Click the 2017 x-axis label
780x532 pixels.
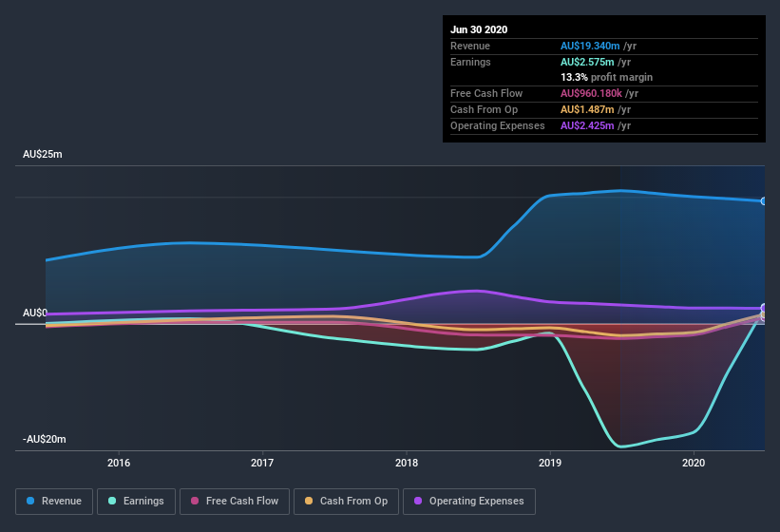(262, 463)
